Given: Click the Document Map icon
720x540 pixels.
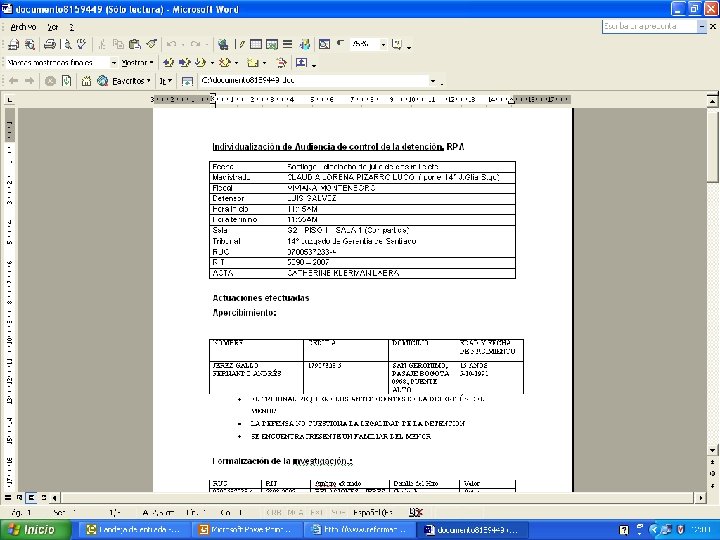Looking at the screenshot, I should [324, 44].
